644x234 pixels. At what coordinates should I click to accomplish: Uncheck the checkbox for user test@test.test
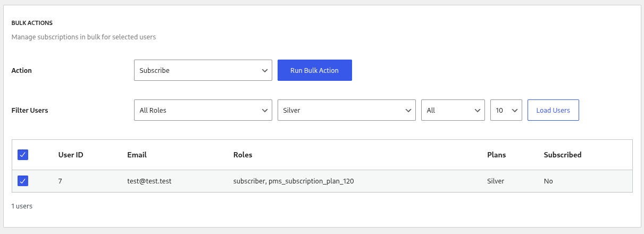click(x=23, y=181)
